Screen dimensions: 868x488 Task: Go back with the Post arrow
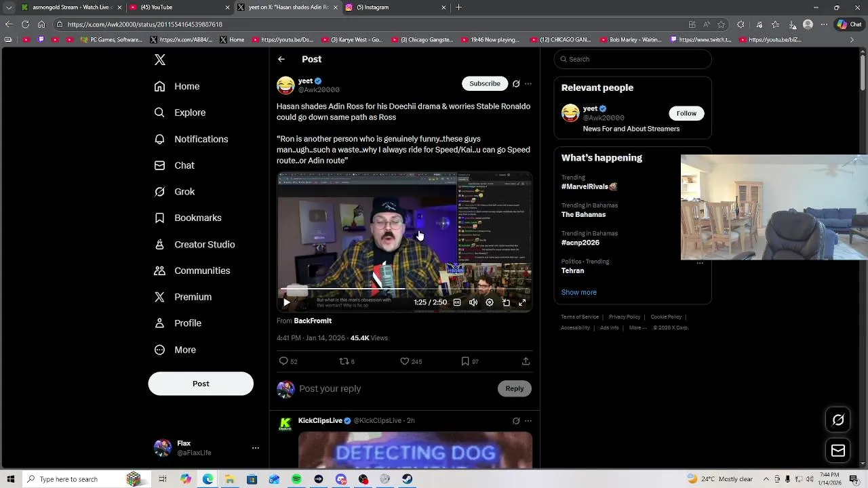[x=281, y=59]
